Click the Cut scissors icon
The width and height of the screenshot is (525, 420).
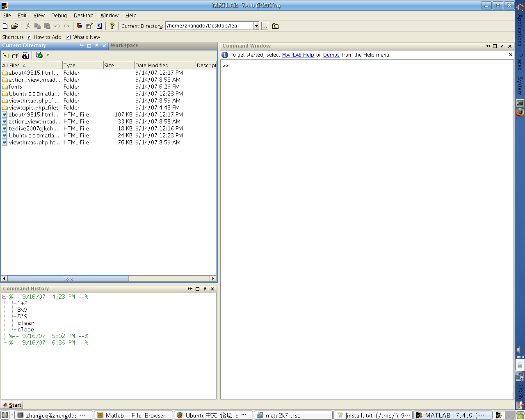click(x=27, y=26)
